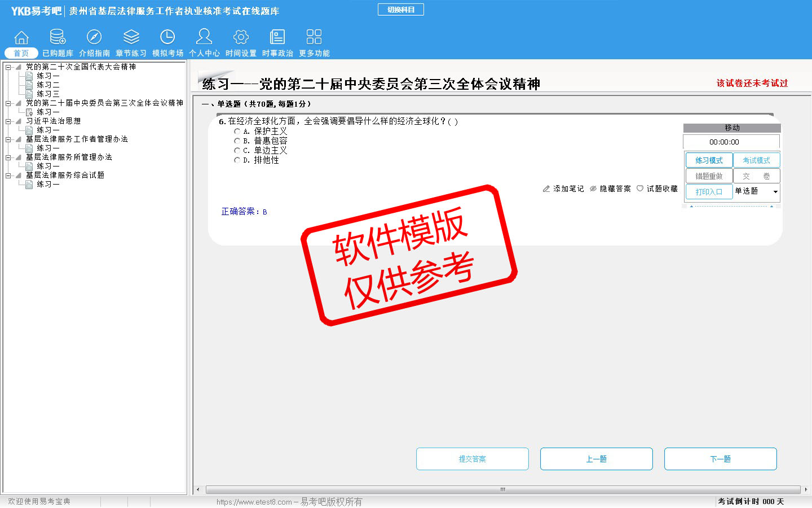
Task: Open the 单选题 question type dropdown
Action: [x=775, y=192]
